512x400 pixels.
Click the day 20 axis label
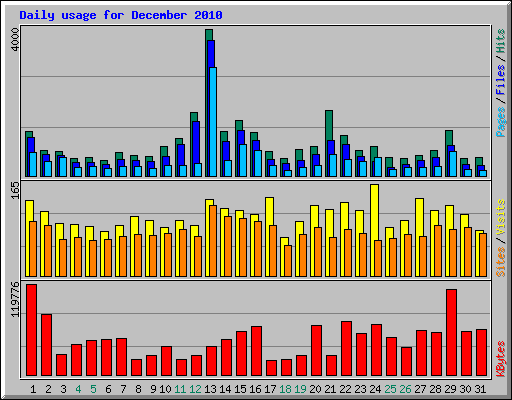pos(315,389)
